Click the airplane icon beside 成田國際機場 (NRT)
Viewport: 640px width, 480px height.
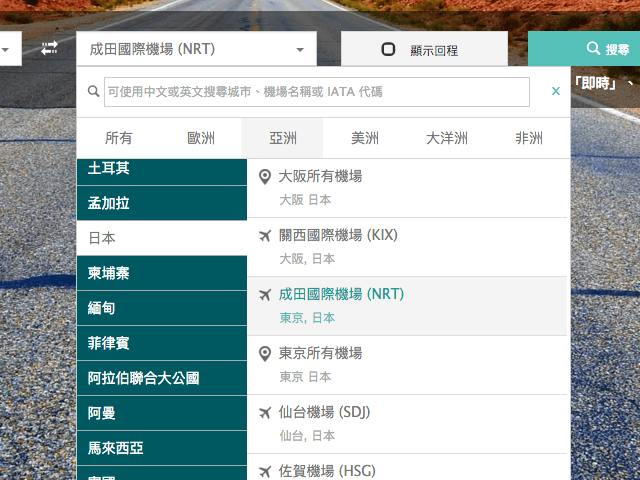[x=265, y=295]
